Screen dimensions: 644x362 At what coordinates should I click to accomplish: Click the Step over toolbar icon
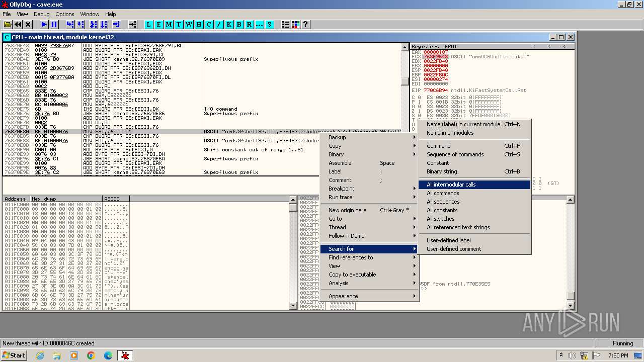(80, 24)
